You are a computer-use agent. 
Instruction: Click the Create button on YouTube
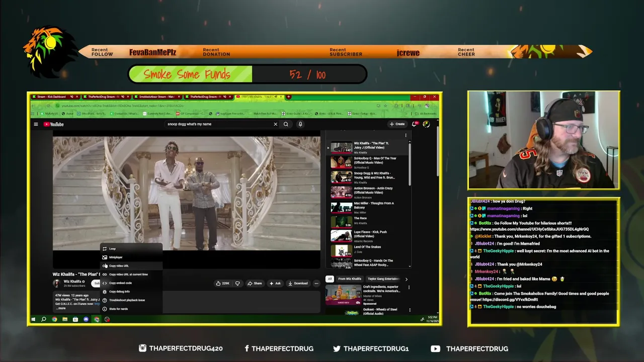pos(397,124)
